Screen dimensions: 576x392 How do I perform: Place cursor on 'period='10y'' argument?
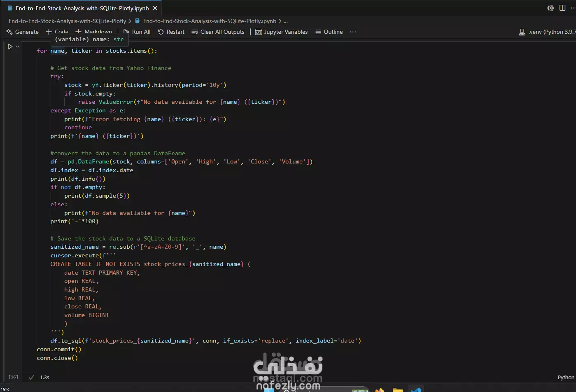click(202, 85)
